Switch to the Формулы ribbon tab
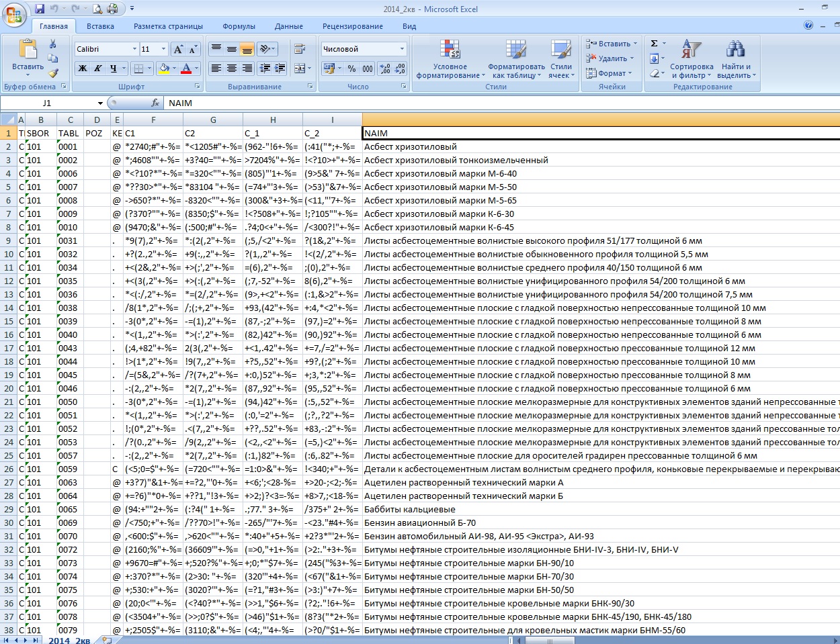This screenshot has width=840, height=644. 239,26
